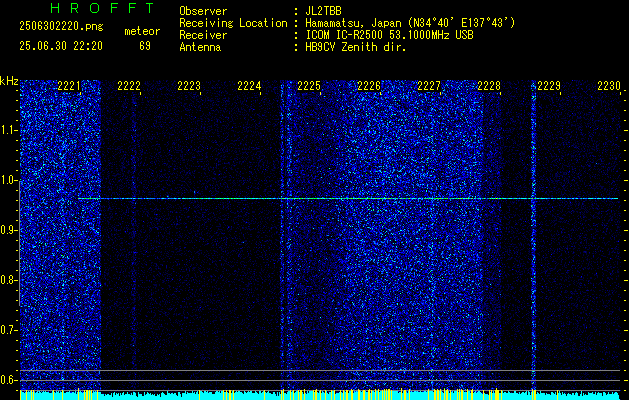Click the date stamp 25.06.30 22:20
The image size is (629, 400).
(61, 46)
